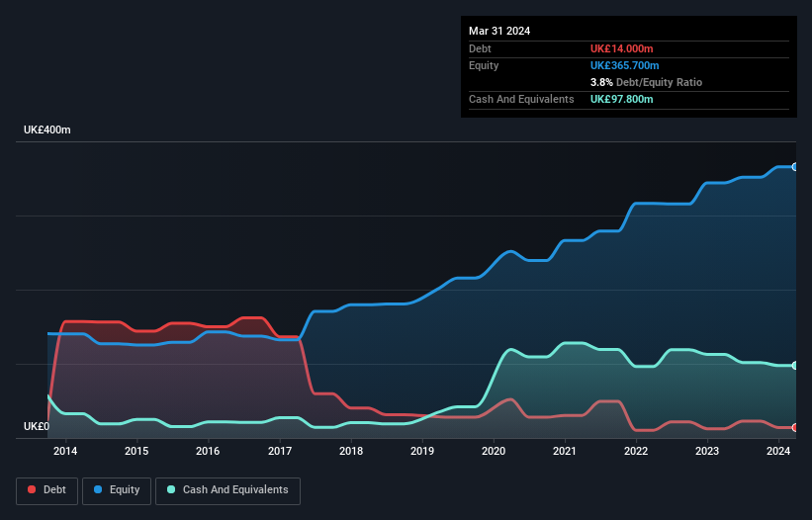The width and height of the screenshot is (812, 520).
Task: Click the blue Equity legend dot
Action: (98, 489)
